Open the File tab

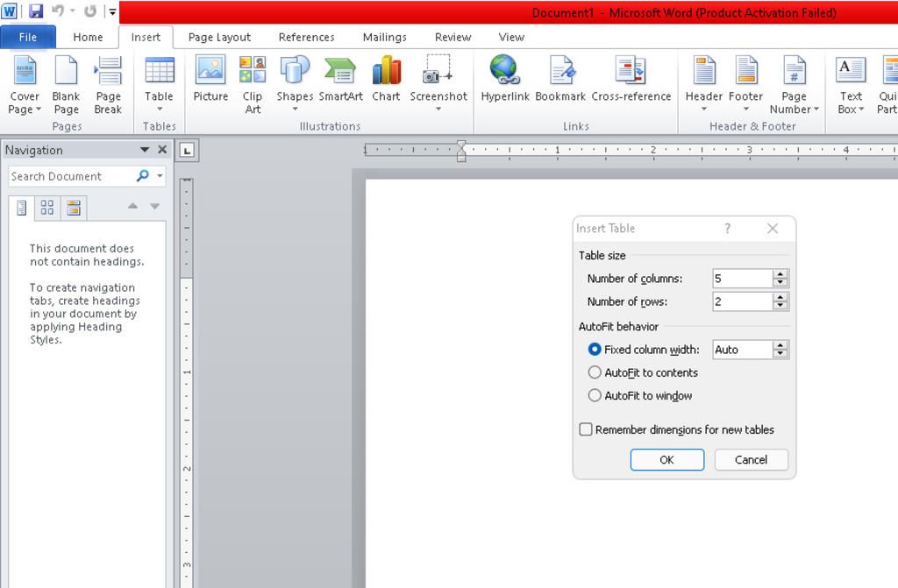pyautogui.click(x=28, y=37)
